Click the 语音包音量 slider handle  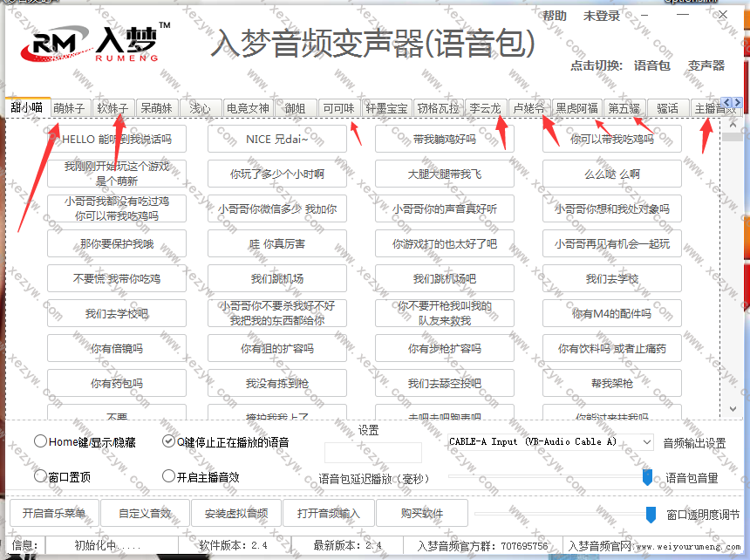click(647, 476)
